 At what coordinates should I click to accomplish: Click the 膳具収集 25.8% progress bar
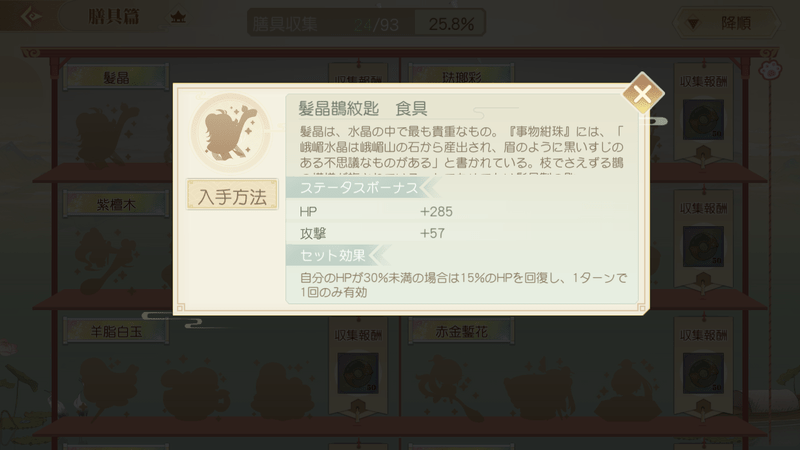(366, 23)
